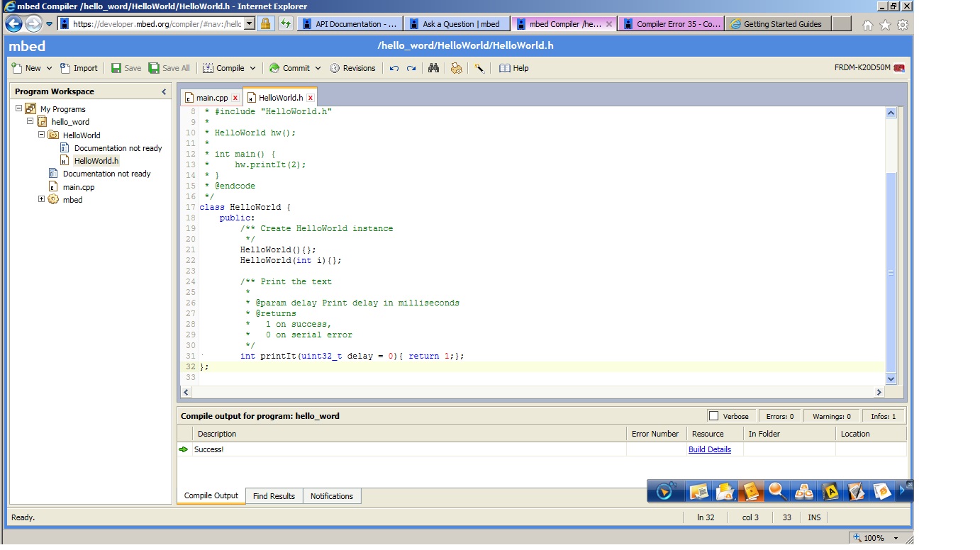Click the Help button in the toolbar
The height and width of the screenshot is (550, 980).
[x=514, y=68]
